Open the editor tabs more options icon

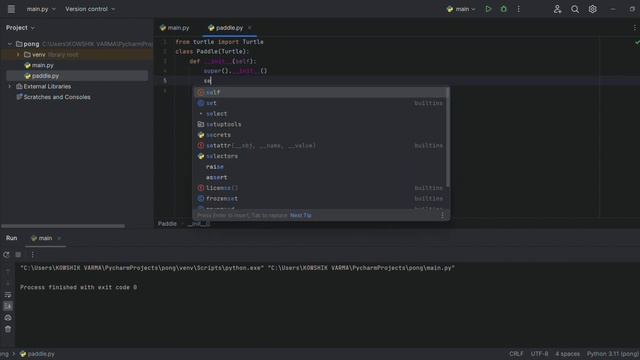(634, 28)
